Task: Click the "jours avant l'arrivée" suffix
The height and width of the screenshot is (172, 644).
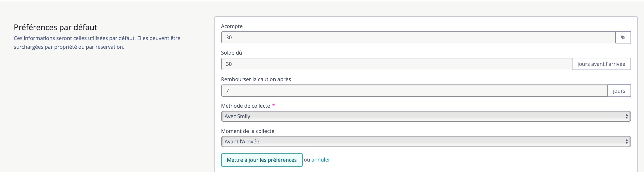Action: 601,64
